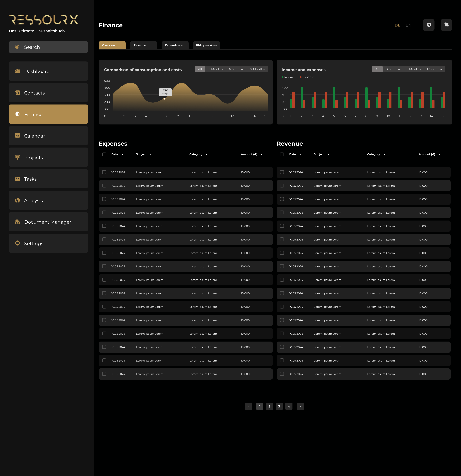Select All range in consumption chart
Viewport: 461px width, 476px height.
(200, 69)
